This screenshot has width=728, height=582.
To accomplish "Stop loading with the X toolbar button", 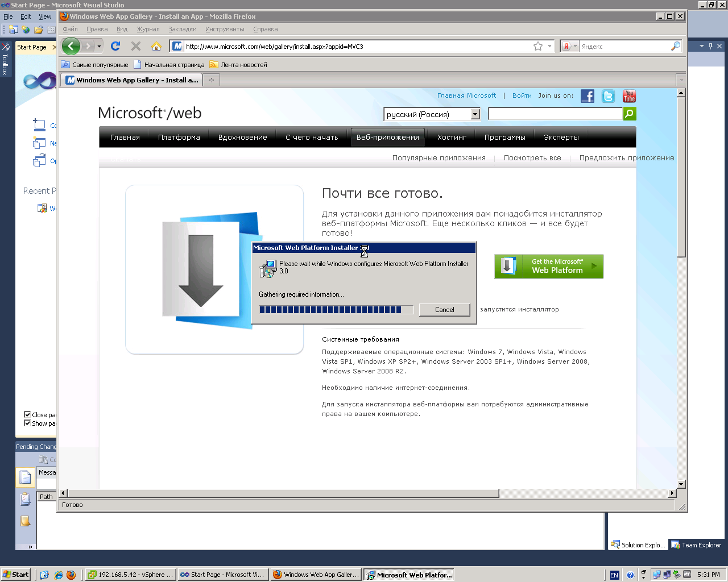I will 135,46.
